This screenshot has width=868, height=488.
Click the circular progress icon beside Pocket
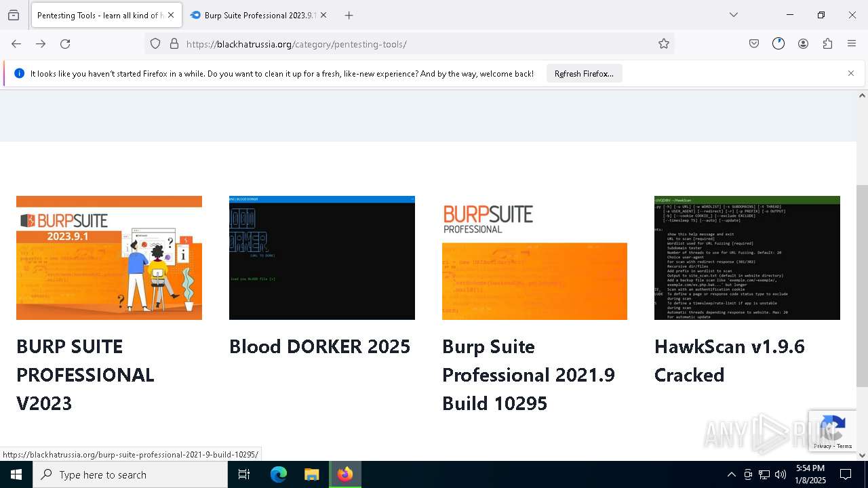tap(778, 44)
